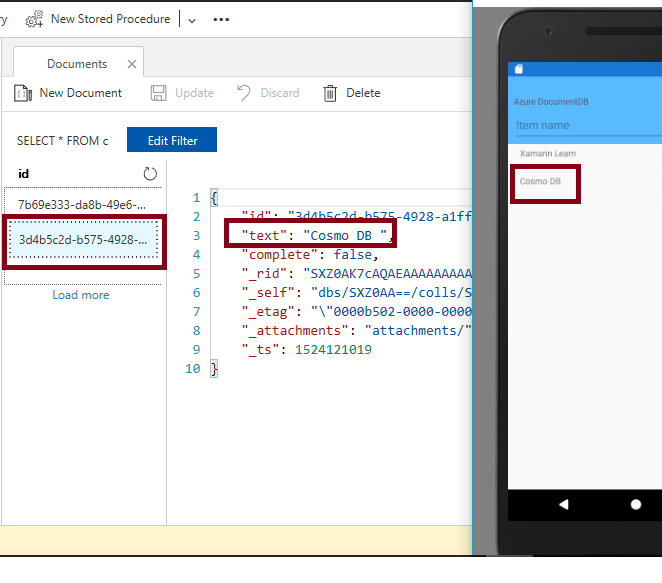Click the SELECT * FROM c query text
The height and width of the screenshot is (583, 662).
point(62,141)
